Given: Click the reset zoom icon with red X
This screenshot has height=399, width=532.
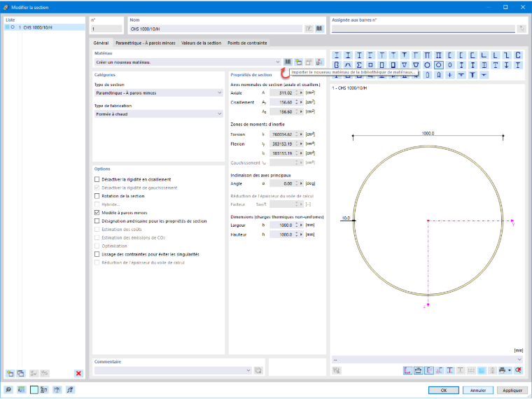Looking at the screenshot, I should [518, 370].
